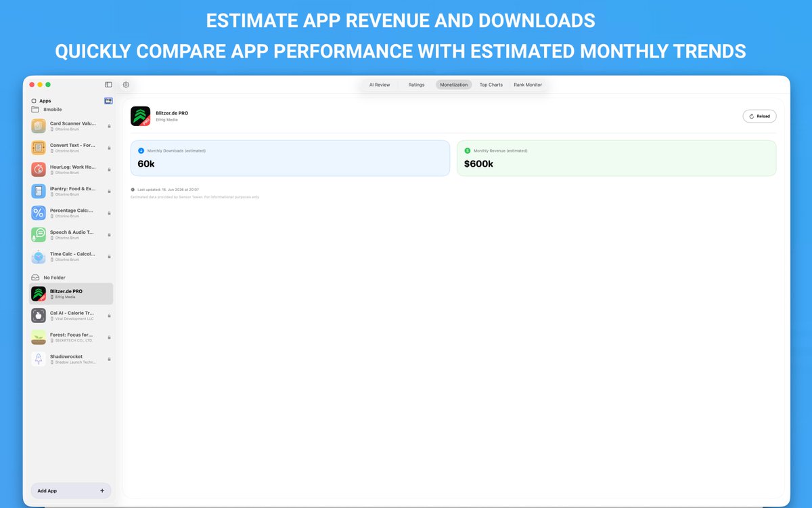Click the lock icon on Convert Text row
This screenshot has height=508, width=812.
coord(109,148)
